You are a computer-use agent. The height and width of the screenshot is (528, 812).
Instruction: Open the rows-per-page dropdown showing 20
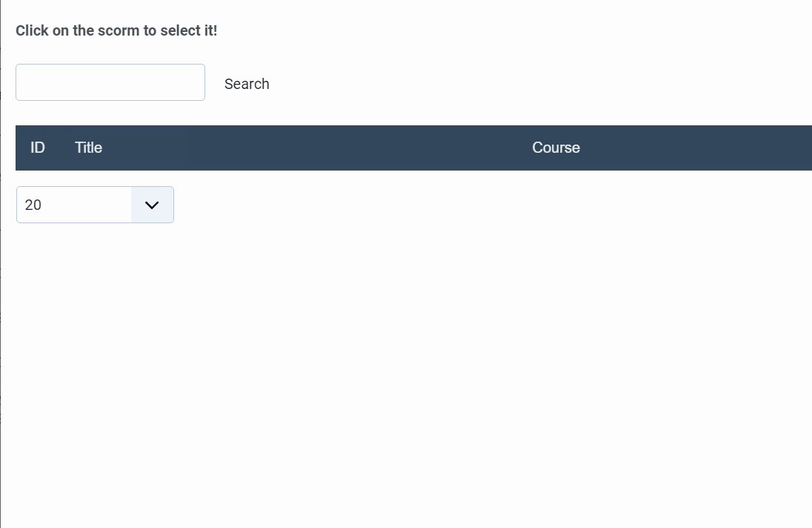(95, 205)
